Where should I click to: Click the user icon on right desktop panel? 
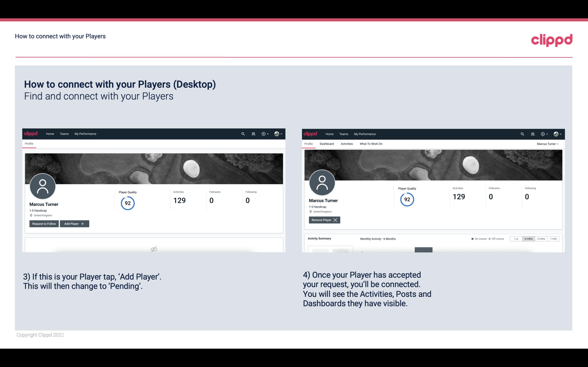point(532,133)
